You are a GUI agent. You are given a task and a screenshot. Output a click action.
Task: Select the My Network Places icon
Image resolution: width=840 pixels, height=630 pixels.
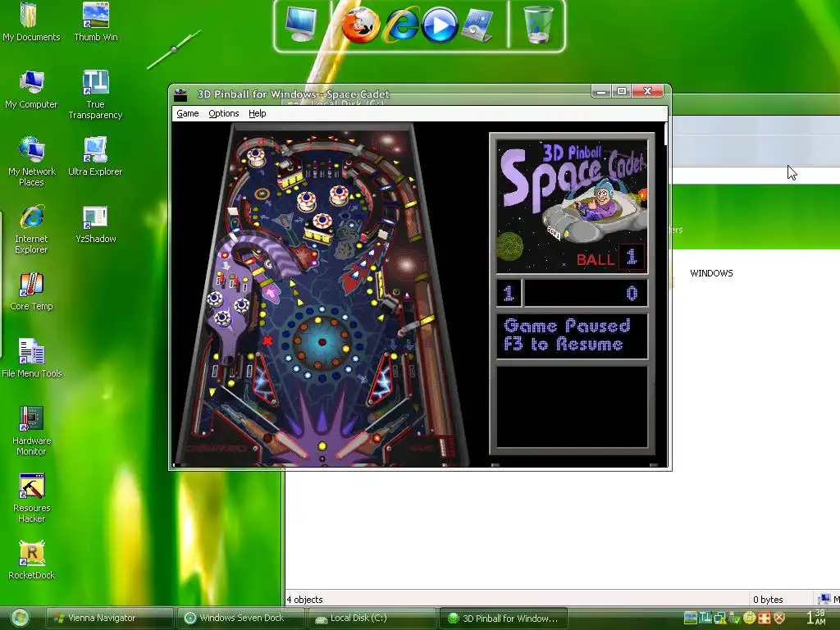point(32,162)
